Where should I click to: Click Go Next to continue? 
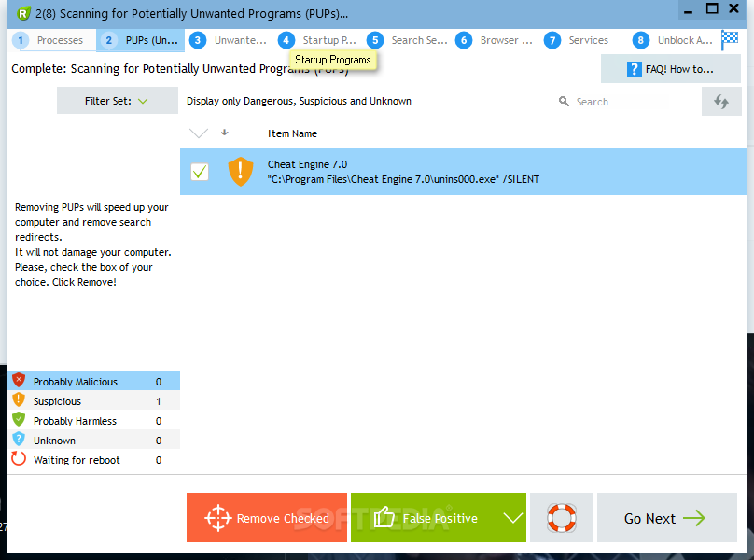tap(667, 518)
